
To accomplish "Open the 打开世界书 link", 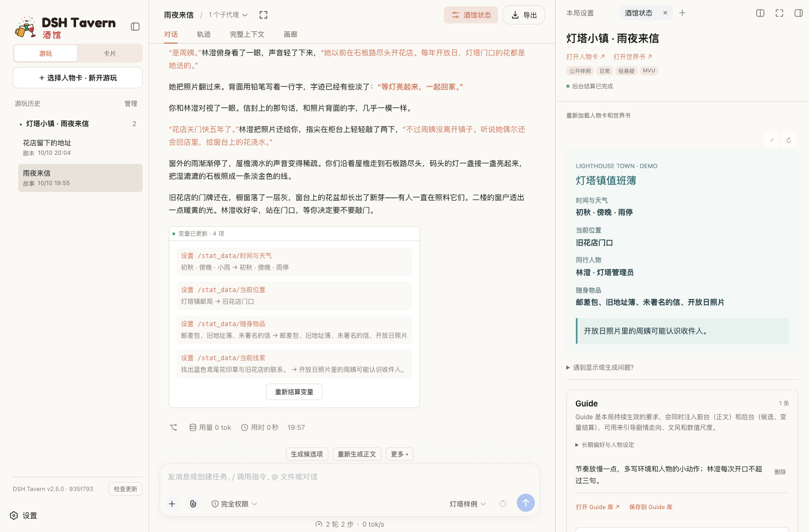I will [632, 56].
